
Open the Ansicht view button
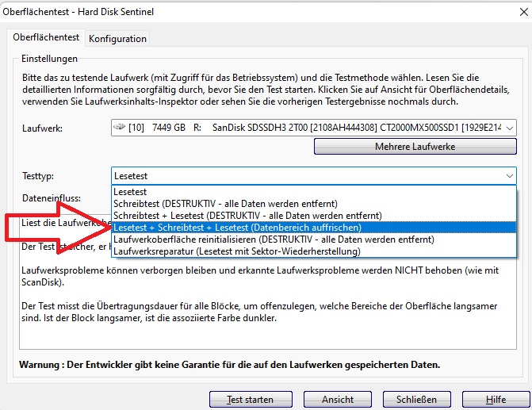[338, 400]
